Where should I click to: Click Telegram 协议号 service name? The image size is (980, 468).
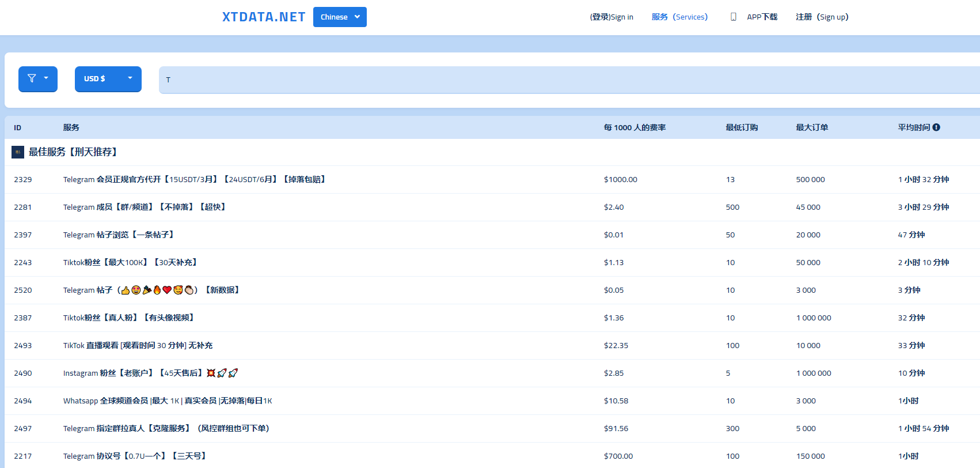coord(136,456)
